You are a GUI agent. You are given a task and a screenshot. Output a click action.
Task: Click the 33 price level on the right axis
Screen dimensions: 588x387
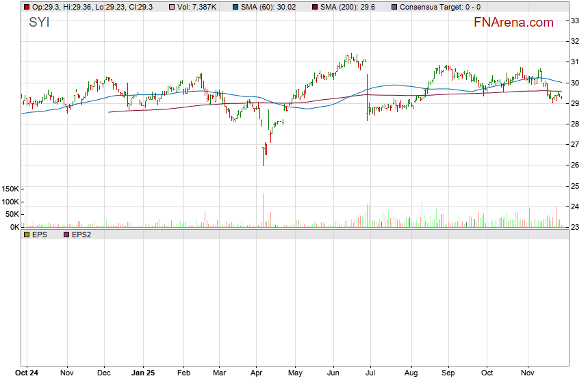576,21
